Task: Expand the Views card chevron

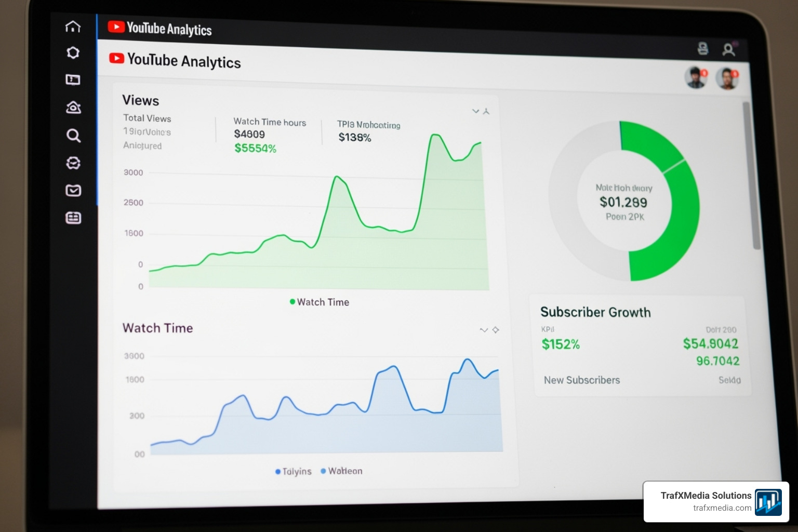Action: click(x=475, y=111)
